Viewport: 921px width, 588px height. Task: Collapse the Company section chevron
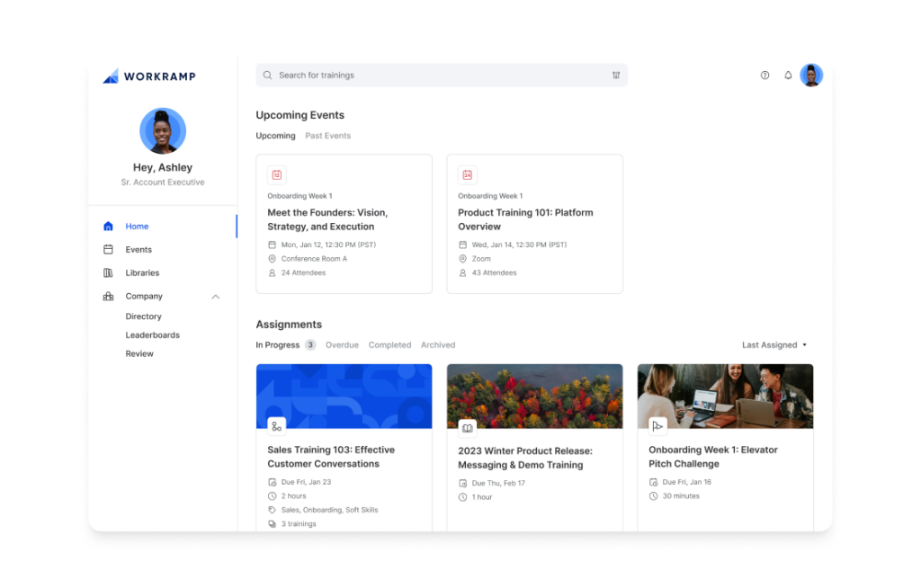(216, 297)
